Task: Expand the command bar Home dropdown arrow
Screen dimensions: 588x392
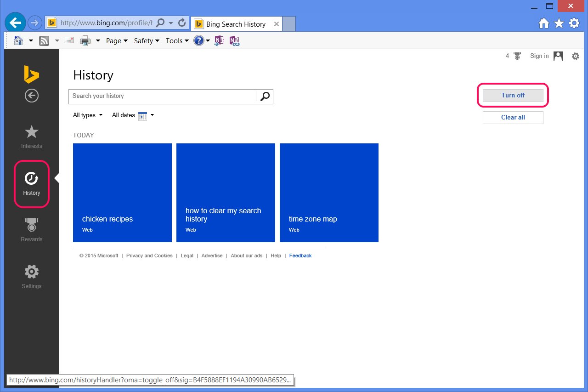Action: 31,41
